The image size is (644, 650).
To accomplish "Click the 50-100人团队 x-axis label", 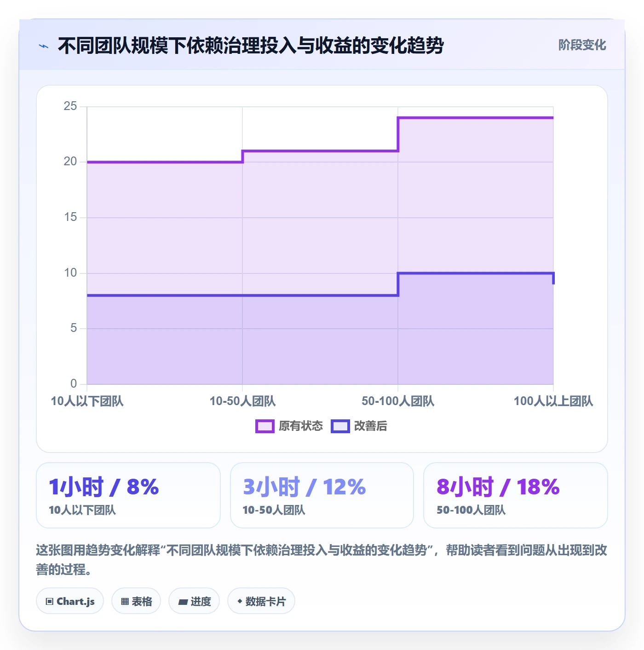I will 398,401.
